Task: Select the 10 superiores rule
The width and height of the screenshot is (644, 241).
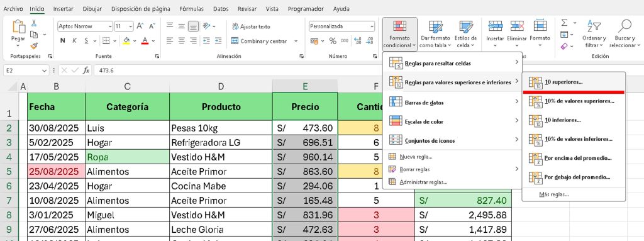Action: (574, 82)
